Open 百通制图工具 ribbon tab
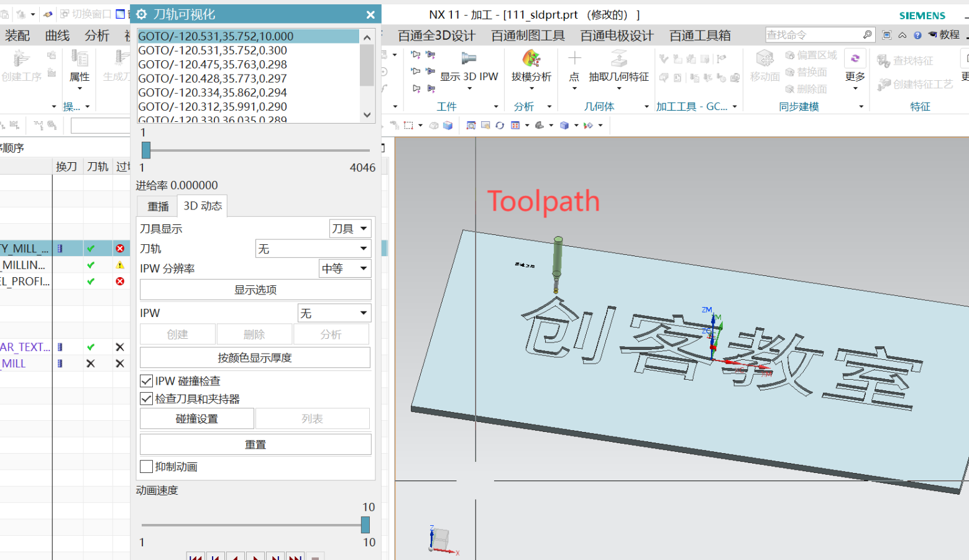Image resolution: width=969 pixels, height=560 pixels. point(528,35)
